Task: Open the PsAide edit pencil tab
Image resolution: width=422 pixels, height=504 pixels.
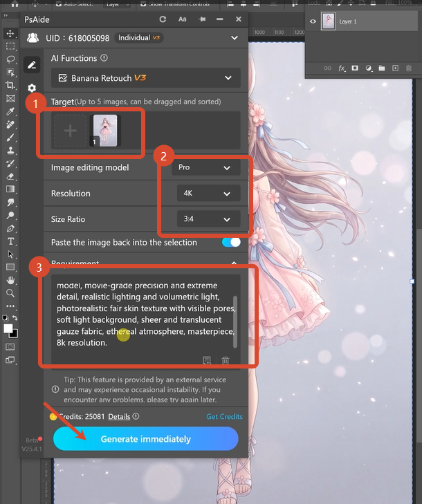Action: (x=32, y=65)
